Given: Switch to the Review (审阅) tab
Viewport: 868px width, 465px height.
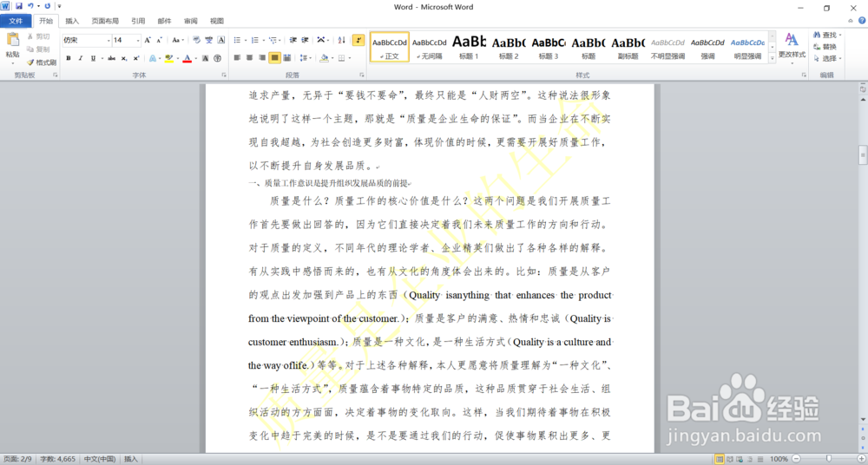Looking at the screenshot, I should click(190, 21).
